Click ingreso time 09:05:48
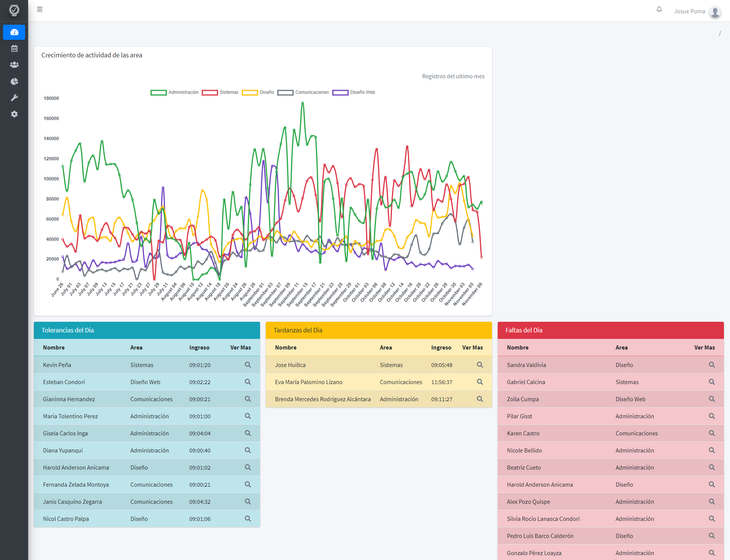730x560 pixels. point(442,365)
